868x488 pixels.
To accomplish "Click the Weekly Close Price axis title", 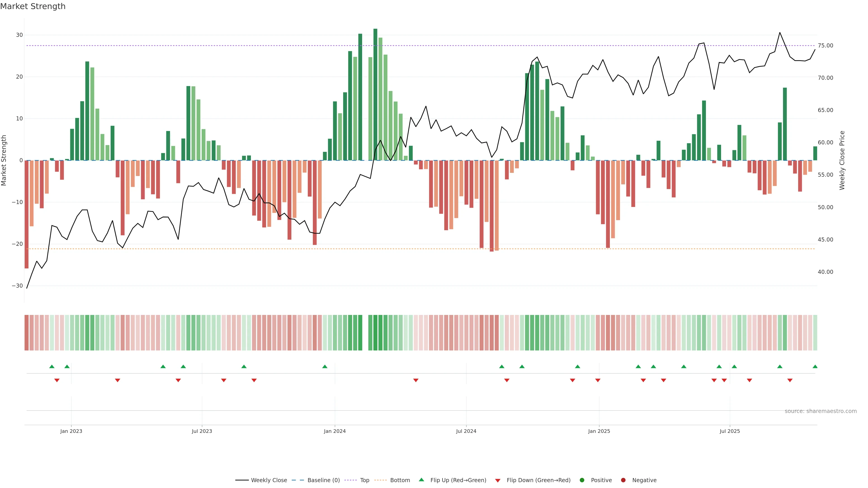I will 842,160.
